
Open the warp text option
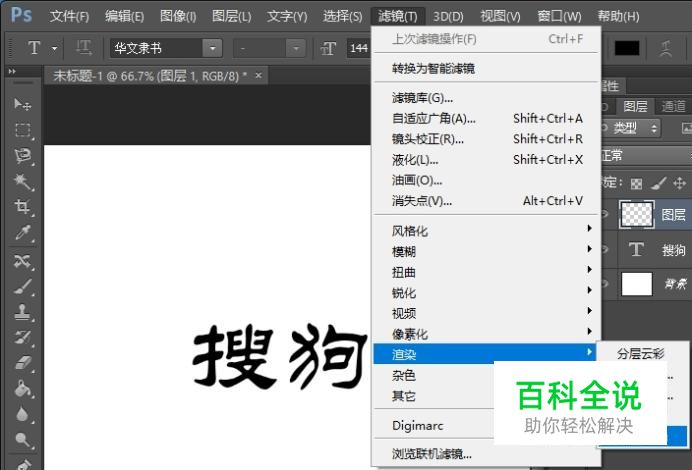coord(666,48)
